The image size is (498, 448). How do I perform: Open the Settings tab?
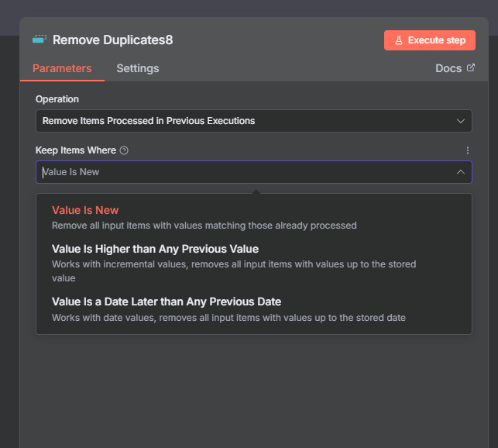tap(138, 68)
